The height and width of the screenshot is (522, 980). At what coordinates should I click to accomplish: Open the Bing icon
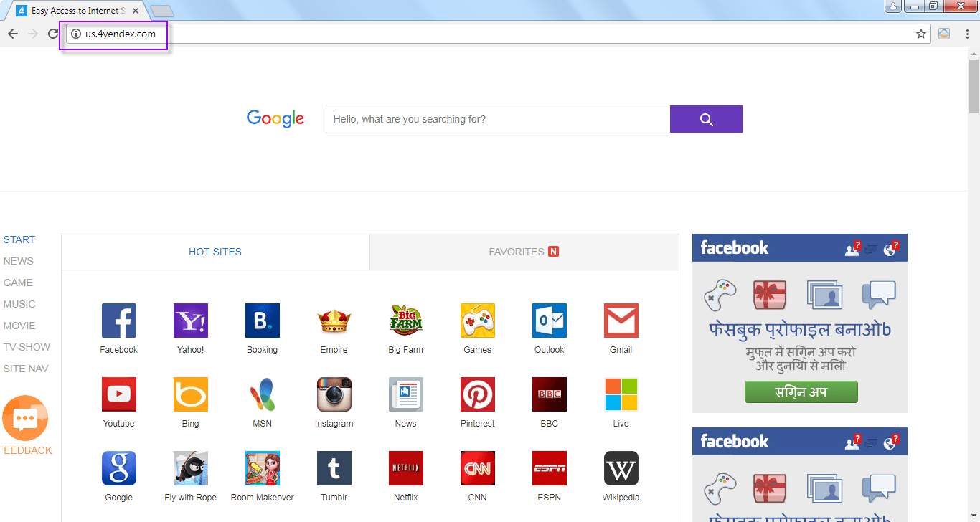(191, 394)
